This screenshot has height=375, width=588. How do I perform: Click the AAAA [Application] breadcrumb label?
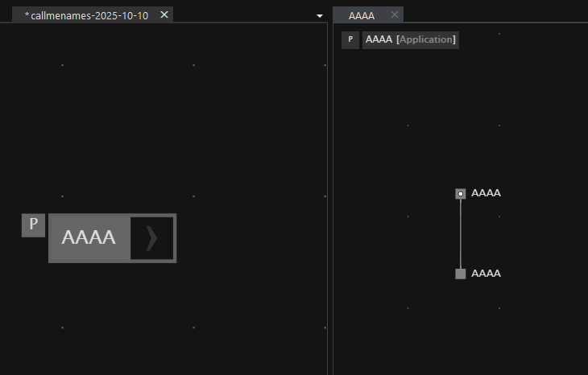(411, 39)
